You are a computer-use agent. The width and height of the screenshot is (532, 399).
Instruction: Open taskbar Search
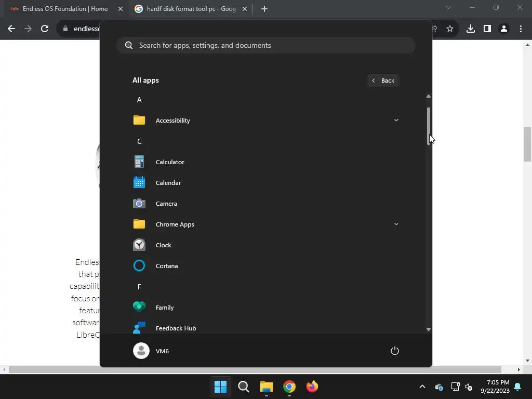coord(244,387)
